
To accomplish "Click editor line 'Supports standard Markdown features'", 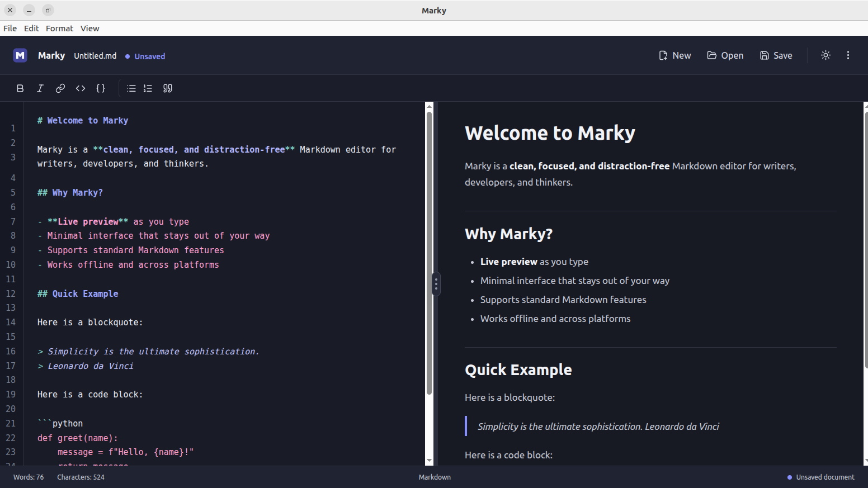I will pos(131,250).
